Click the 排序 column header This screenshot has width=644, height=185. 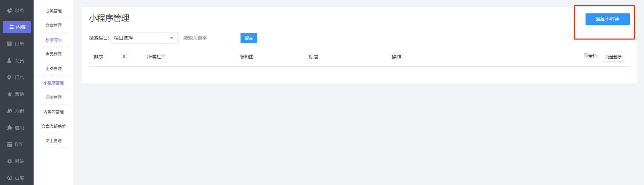tap(98, 57)
